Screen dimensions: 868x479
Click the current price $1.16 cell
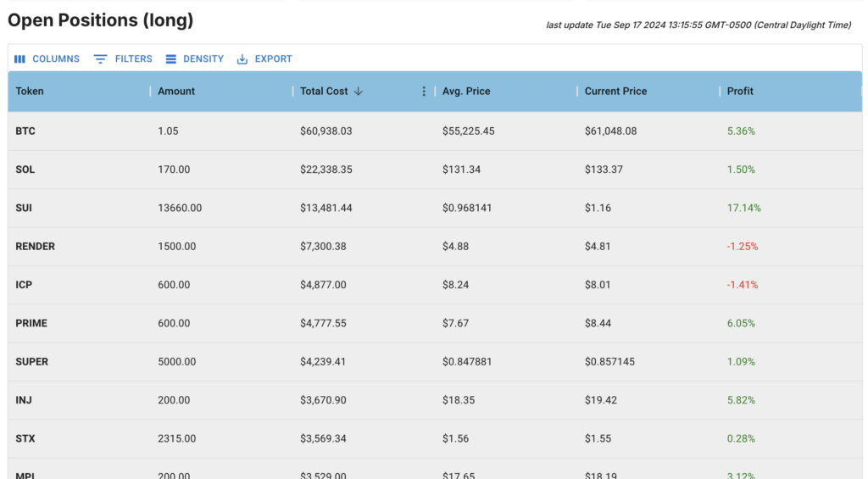point(648,208)
